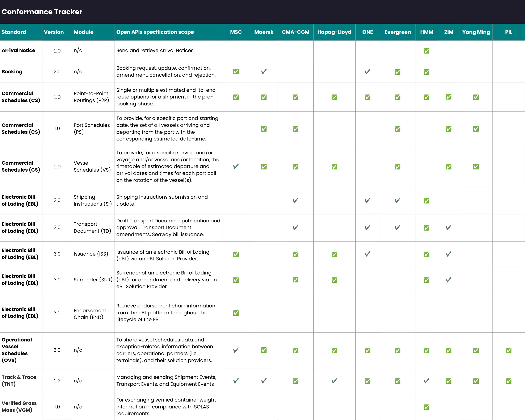This screenshot has width=525, height=420.
Task: Click Evergreen gray checkmark in Transport Document row
Action: click(x=397, y=227)
